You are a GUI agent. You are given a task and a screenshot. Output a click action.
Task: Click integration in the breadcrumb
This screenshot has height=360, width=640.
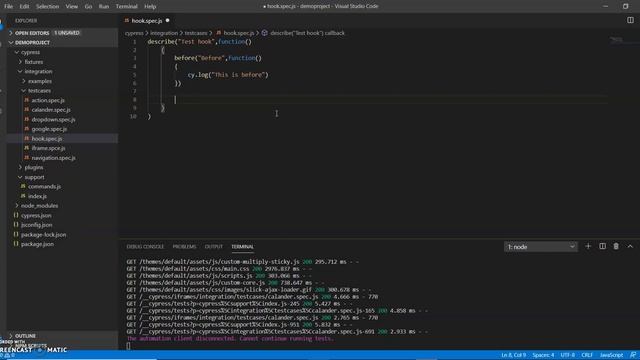coord(164,33)
